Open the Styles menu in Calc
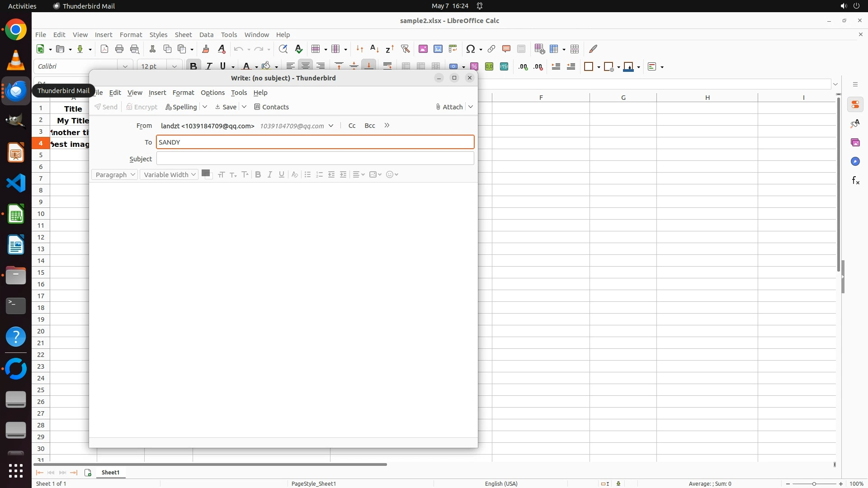This screenshot has width=868, height=488. click(158, 35)
